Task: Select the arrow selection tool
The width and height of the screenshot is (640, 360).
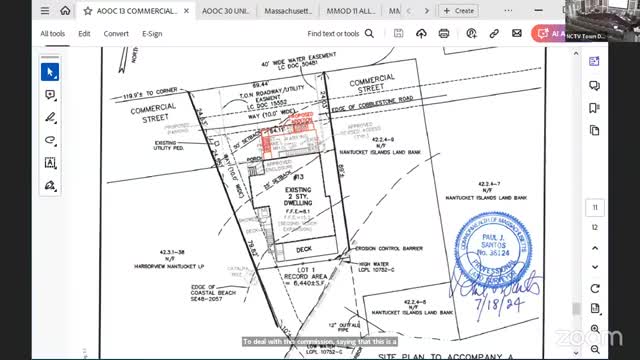Action: click(50, 72)
